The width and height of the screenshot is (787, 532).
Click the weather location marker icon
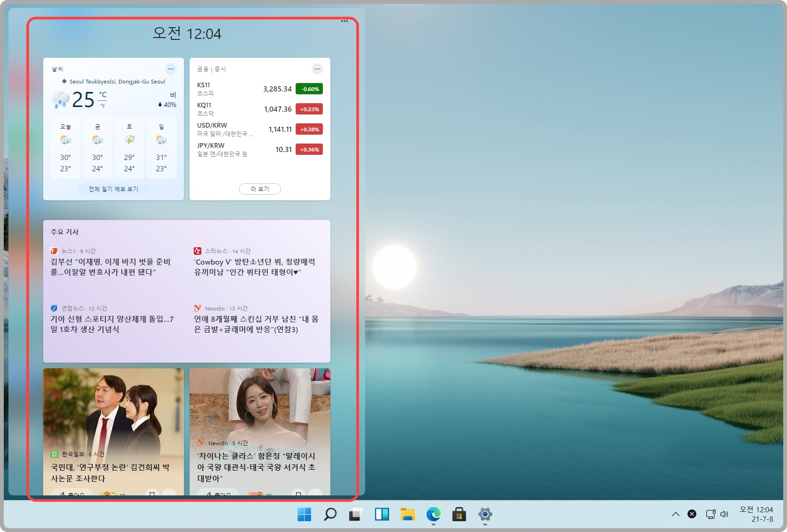64,81
